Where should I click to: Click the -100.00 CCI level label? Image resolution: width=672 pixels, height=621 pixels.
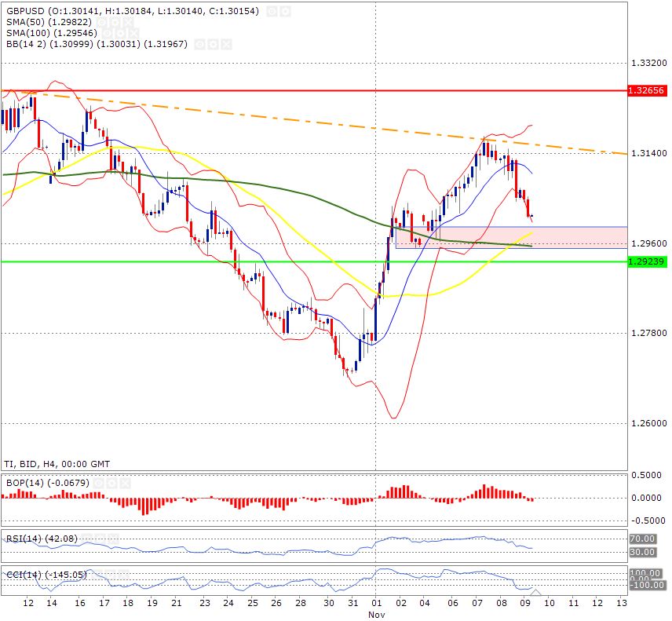[647, 585]
